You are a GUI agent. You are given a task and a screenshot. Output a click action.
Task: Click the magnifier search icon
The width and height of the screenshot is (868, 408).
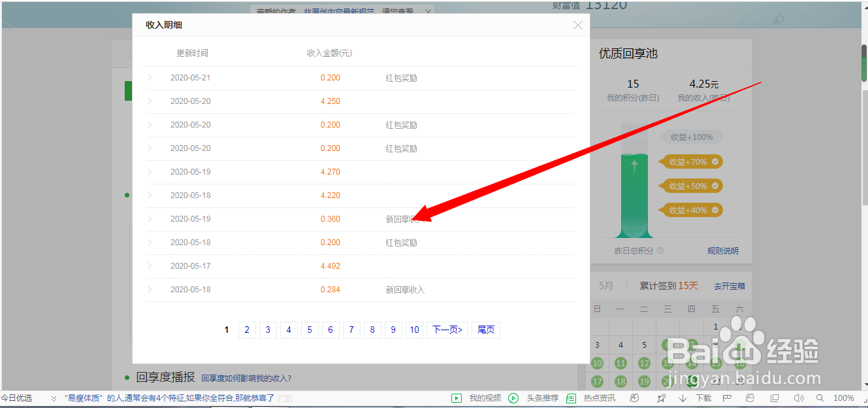pos(819,398)
